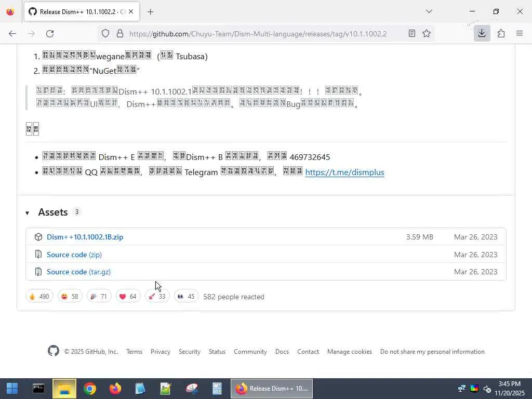Open File Explorer from the taskbar
Screen dimensions: 532x399
click(64, 389)
